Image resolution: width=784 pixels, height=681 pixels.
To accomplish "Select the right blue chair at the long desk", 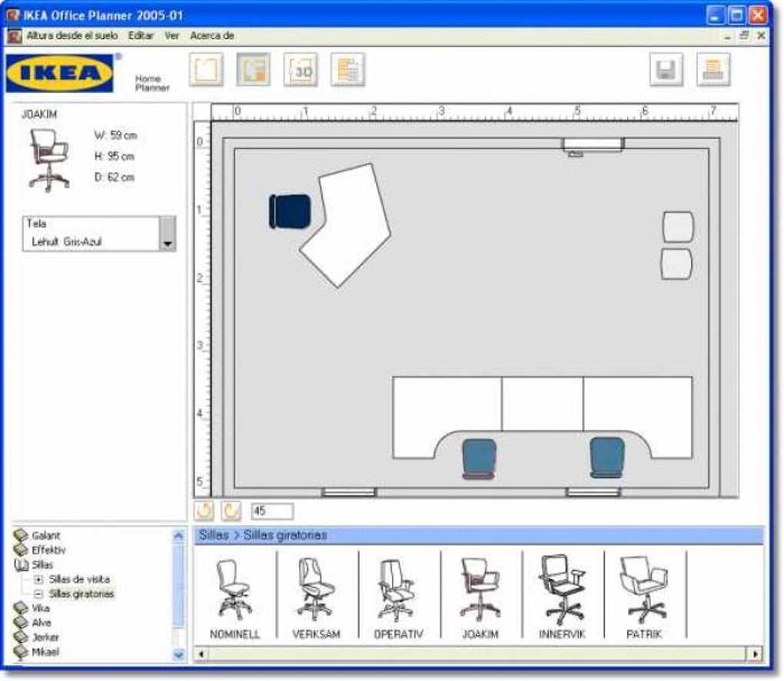I will tap(607, 458).
